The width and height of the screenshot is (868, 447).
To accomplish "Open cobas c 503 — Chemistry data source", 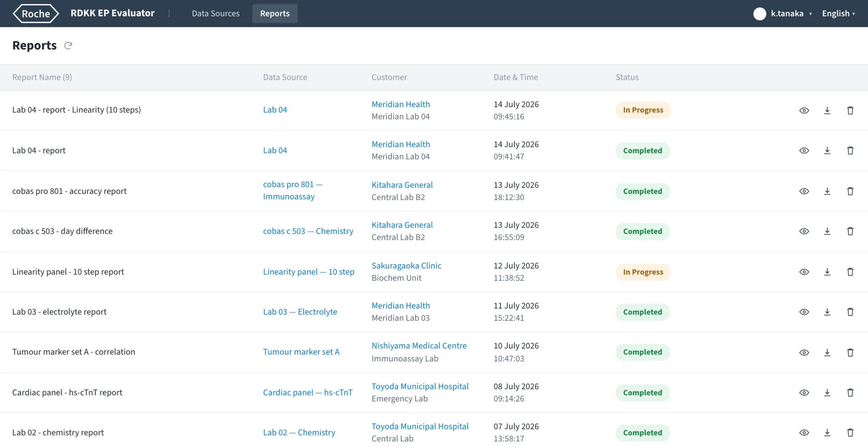I will click(x=308, y=231).
